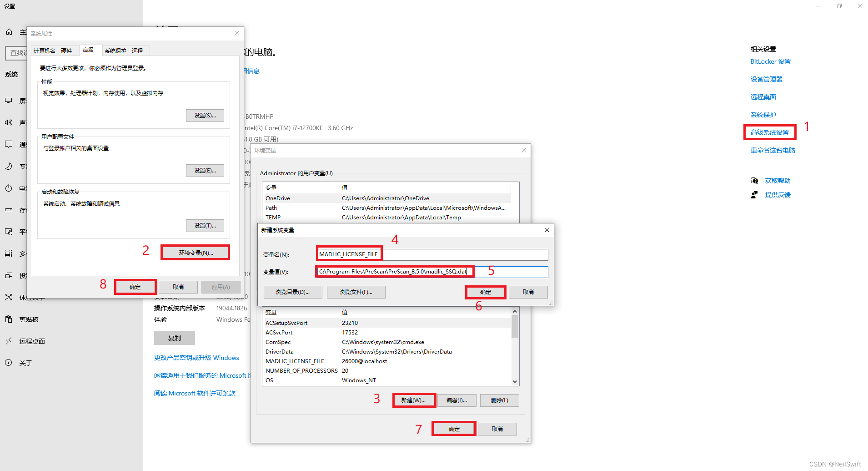
Task: Click 编辑(I) for system variables
Action: [457, 400]
